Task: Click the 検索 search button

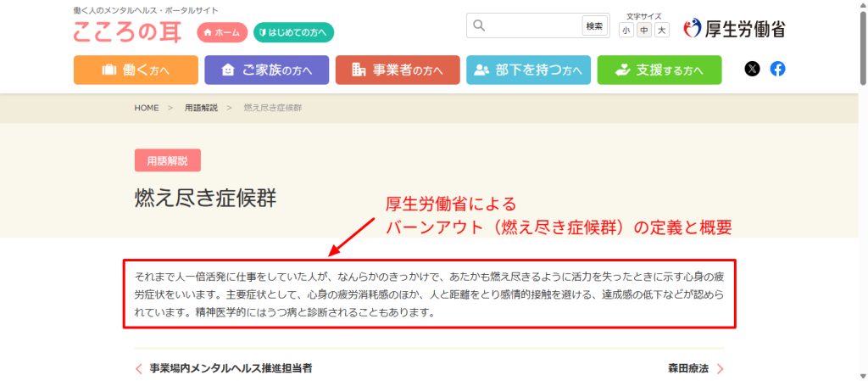Action: point(594,26)
